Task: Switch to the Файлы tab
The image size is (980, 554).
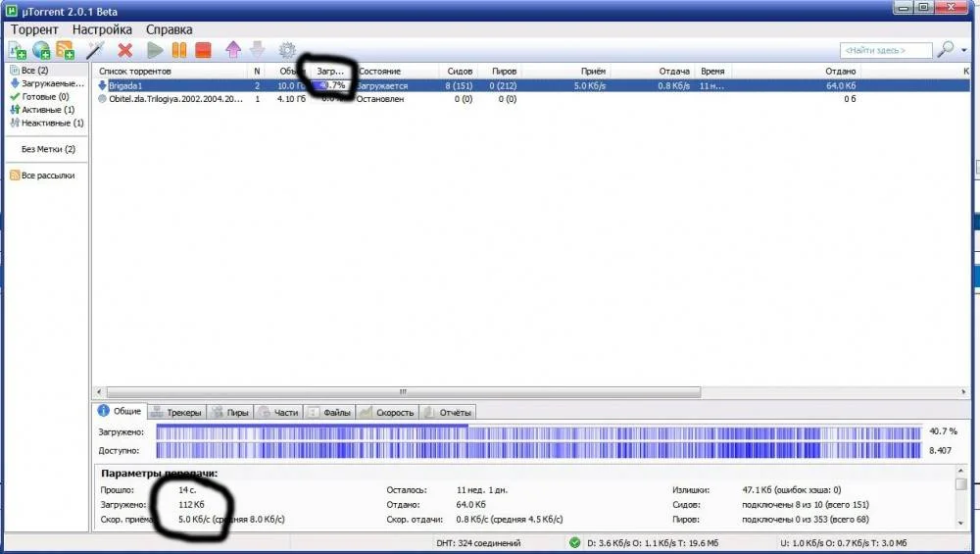Action: click(329, 412)
